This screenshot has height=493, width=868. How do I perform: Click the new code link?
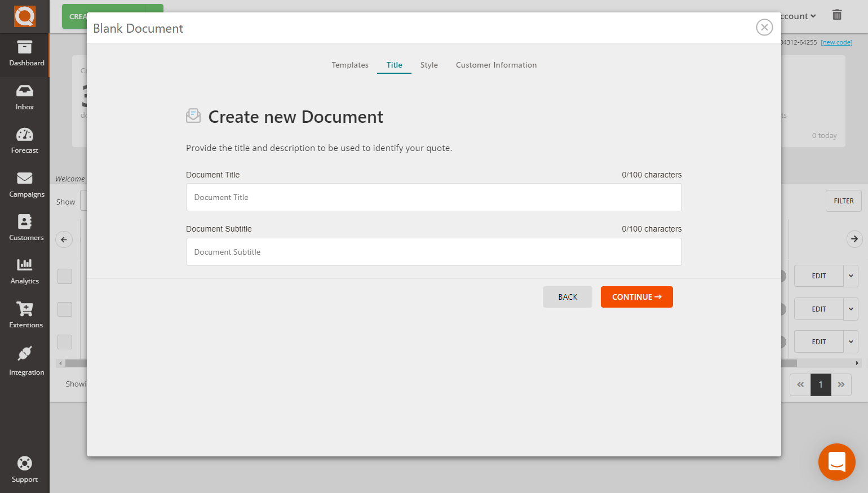836,42
